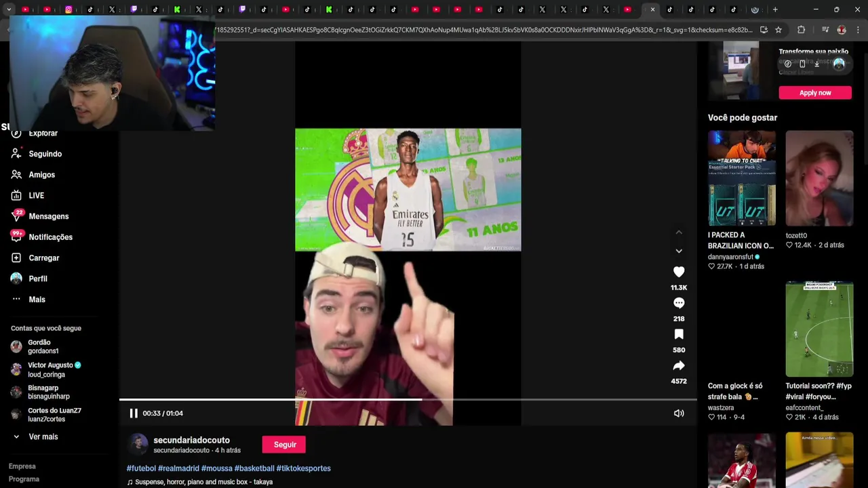Open the Chrome three-dot menu

(x=857, y=30)
